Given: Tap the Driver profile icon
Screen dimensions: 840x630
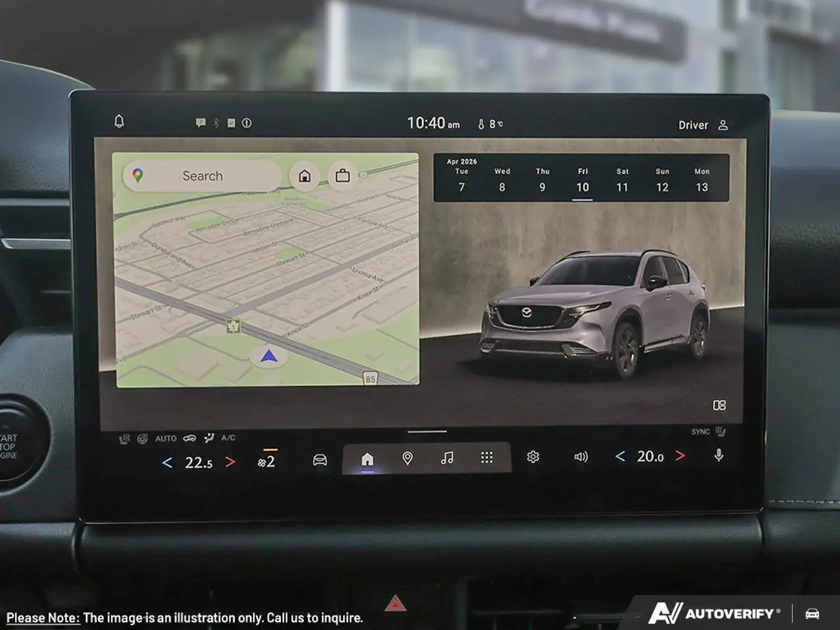Looking at the screenshot, I should (x=723, y=125).
